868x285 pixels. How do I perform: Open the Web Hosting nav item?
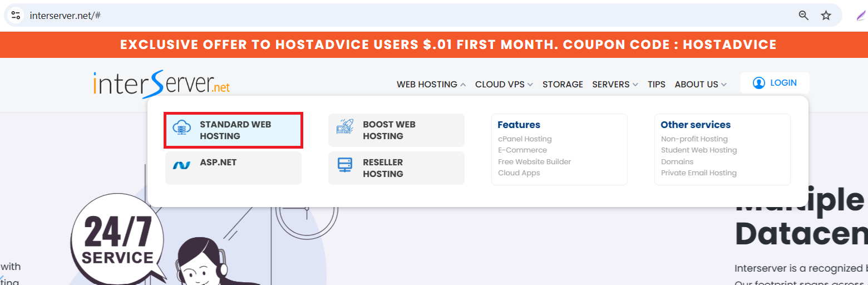[x=427, y=85]
